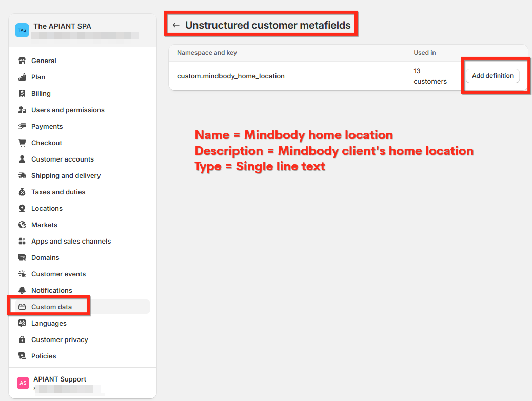
Task: Click the Billing receipt icon
Action: pos(22,93)
